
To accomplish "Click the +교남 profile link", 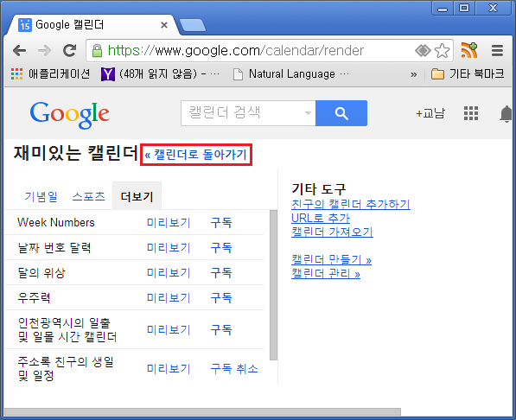I will (430, 113).
